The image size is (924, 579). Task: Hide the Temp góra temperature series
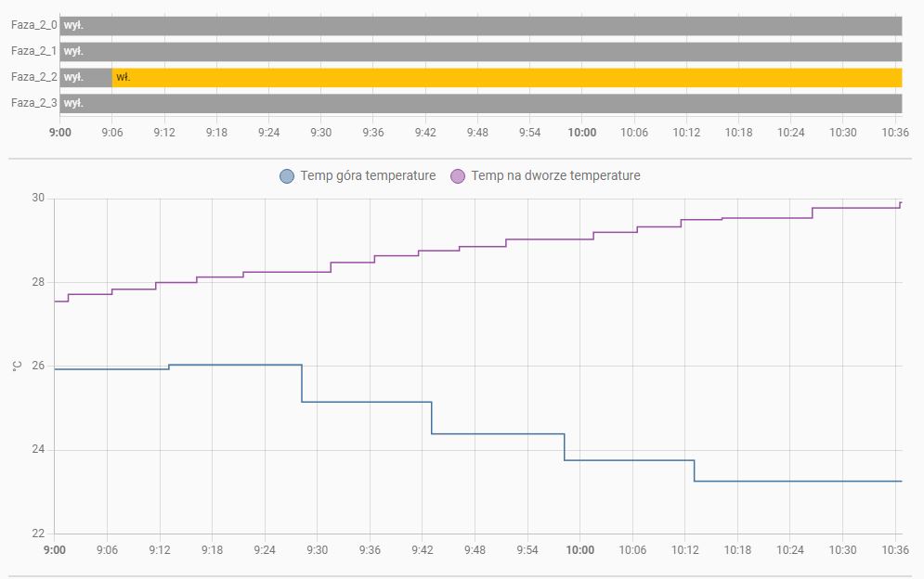coord(368,175)
